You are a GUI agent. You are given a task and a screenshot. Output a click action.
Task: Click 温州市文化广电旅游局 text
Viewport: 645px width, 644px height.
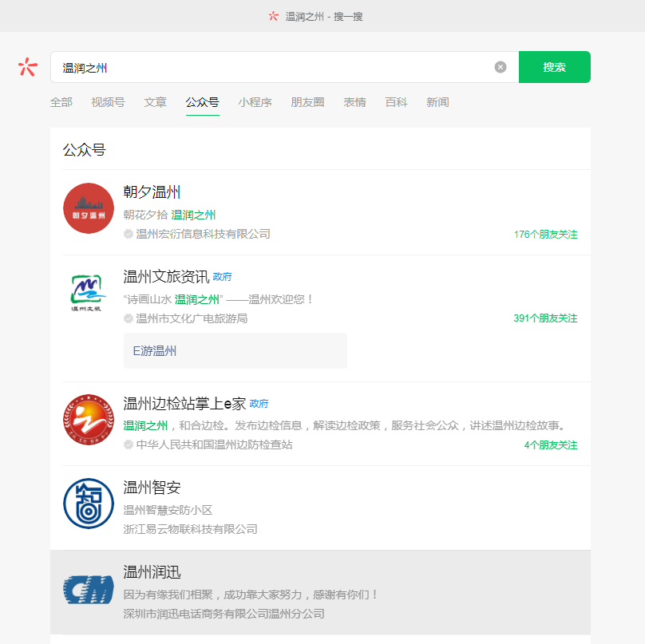(x=192, y=318)
